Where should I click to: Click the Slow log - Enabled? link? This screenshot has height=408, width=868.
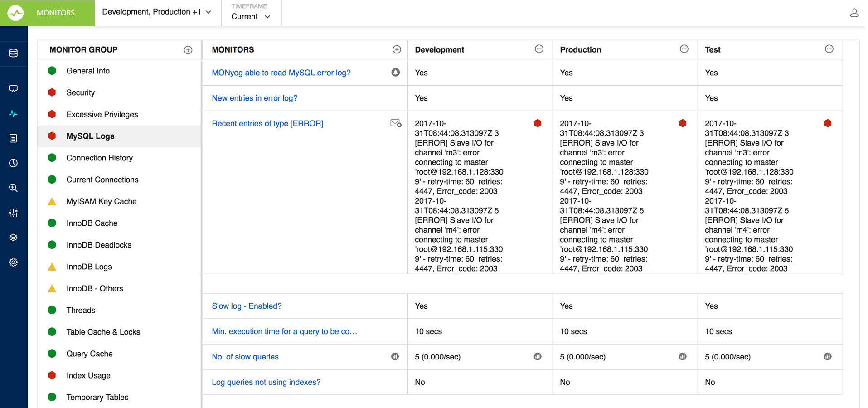click(247, 306)
